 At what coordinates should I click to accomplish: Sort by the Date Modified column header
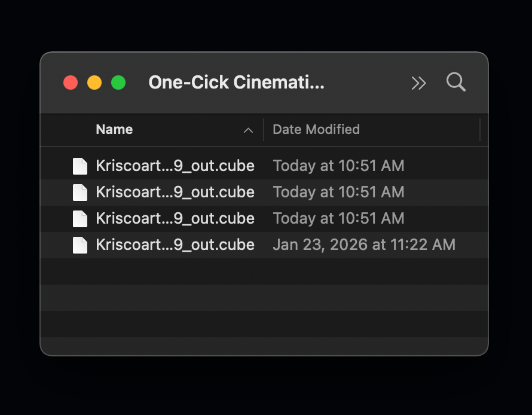[x=316, y=129]
